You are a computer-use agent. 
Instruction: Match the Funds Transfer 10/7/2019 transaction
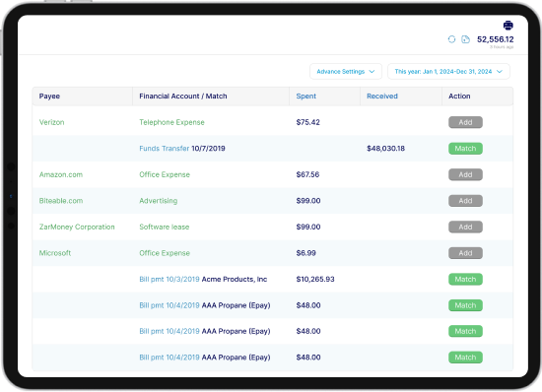pyautogui.click(x=465, y=149)
